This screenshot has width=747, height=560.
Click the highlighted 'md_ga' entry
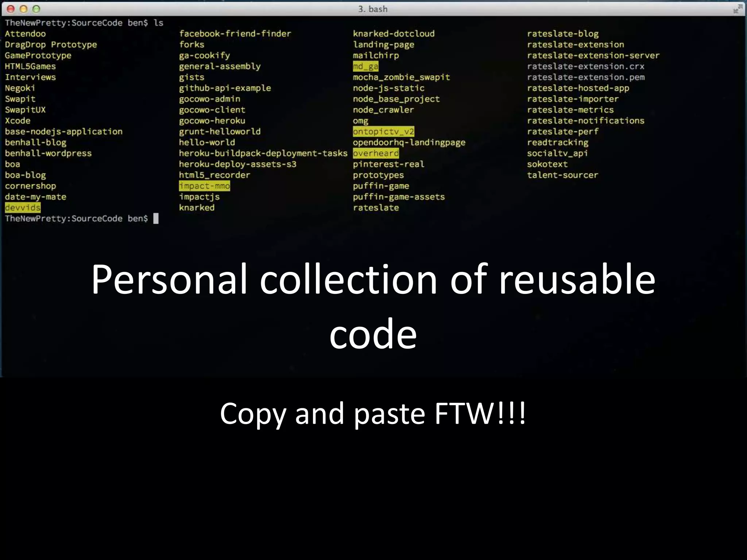pyautogui.click(x=365, y=66)
